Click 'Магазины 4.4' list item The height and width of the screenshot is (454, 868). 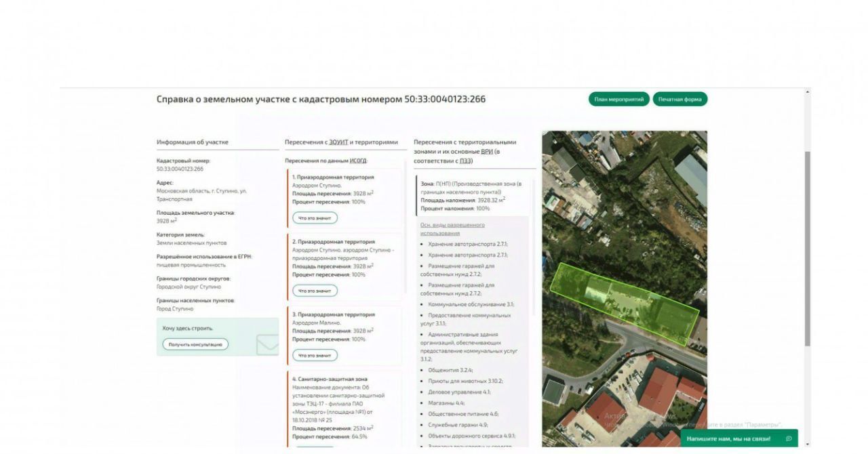[x=446, y=403]
